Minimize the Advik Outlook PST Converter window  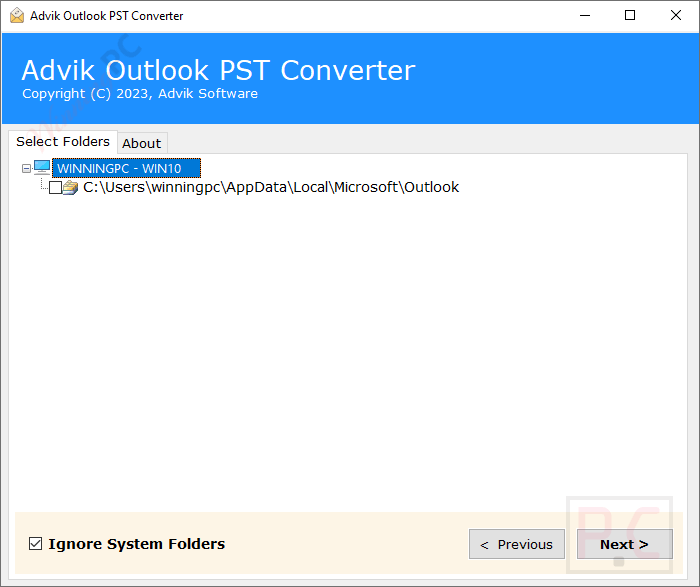tap(585, 16)
